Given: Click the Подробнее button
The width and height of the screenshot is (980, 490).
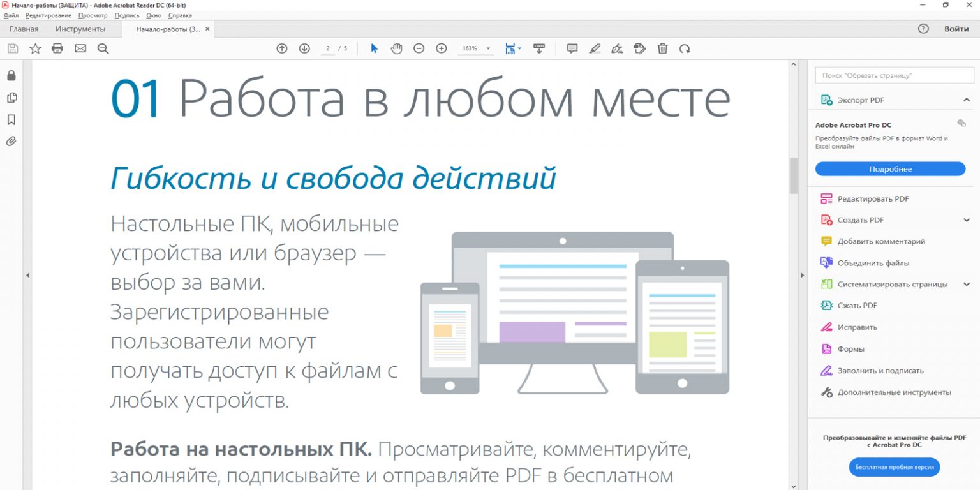Looking at the screenshot, I should (x=890, y=168).
